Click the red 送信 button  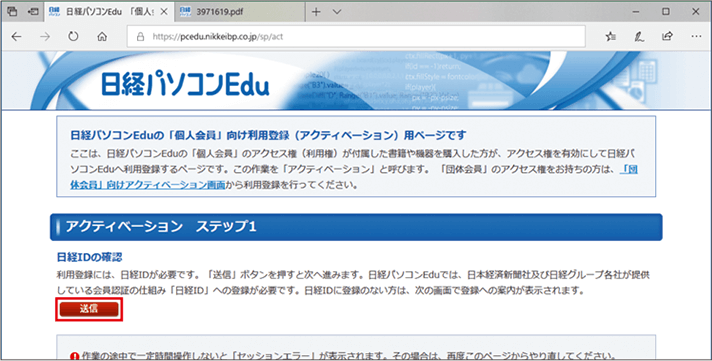89,309
